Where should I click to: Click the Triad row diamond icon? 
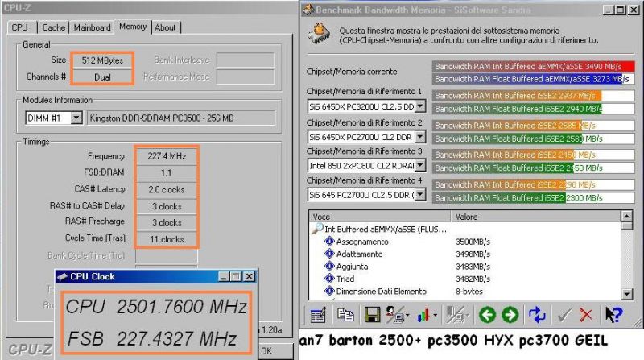329,278
